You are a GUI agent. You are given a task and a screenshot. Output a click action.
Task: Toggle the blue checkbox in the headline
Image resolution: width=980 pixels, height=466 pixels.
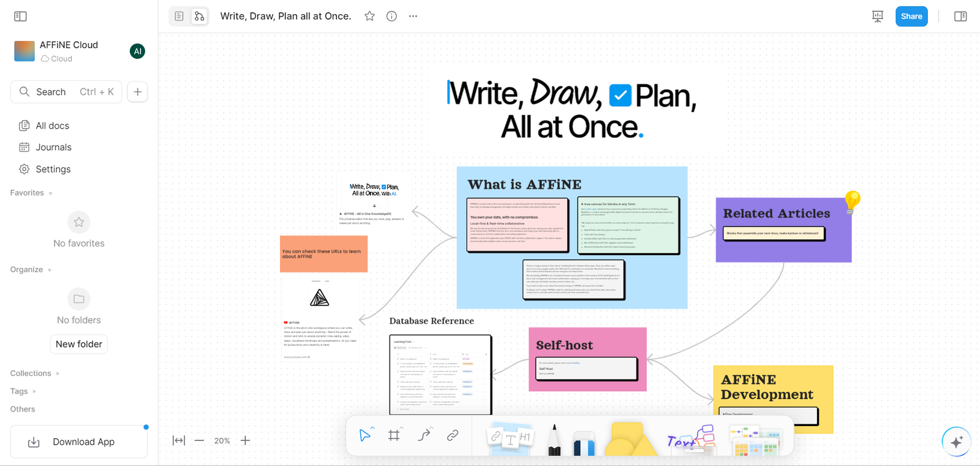[x=620, y=96]
